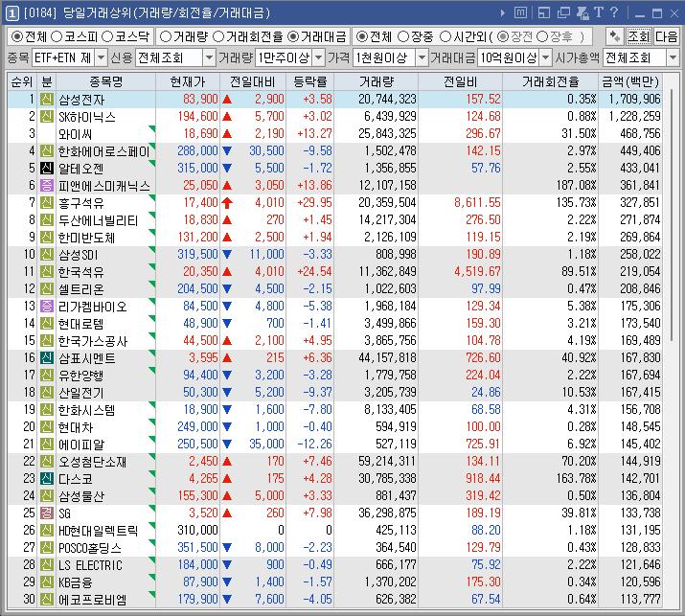This screenshot has height=616, width=685.
Task: Click the 신 badge on the 삼성전자 row
Action: click(47, 100)
